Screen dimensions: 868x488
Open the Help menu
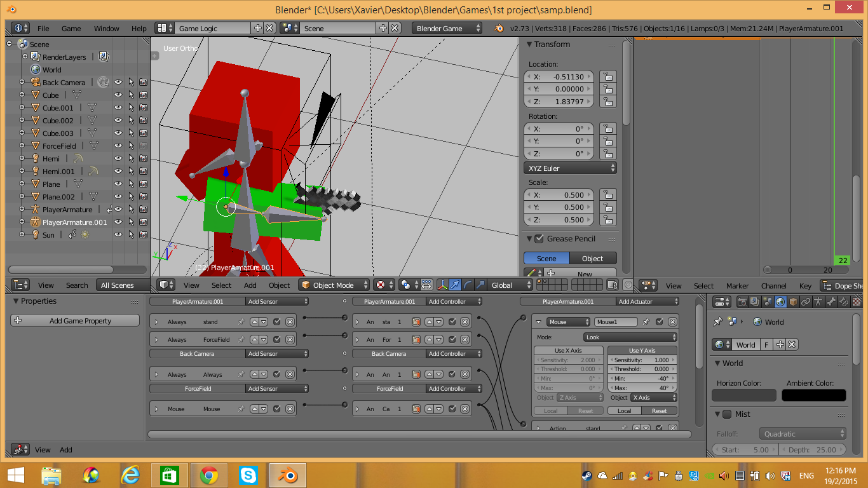pos(139,29)
